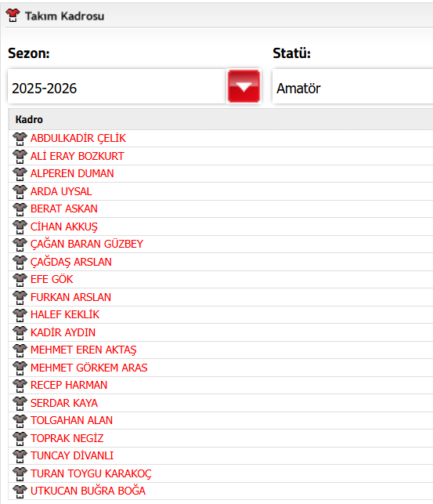Open player ÇAĞAN BARAN GÜZBEY

click(87, 245)
